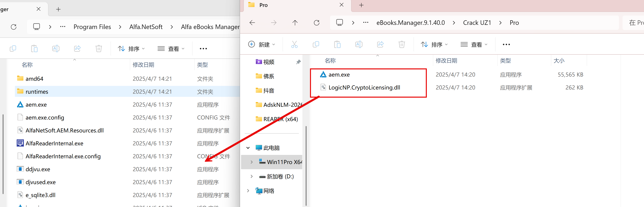Click the cut icon in the Pro window toolbar
The width and height of the screenshot is (644, 207).
click(294, 45)
